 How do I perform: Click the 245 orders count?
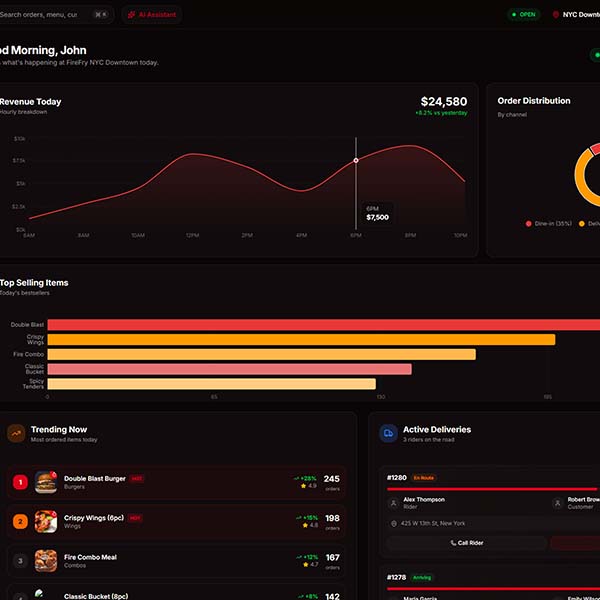click(331, 479)
